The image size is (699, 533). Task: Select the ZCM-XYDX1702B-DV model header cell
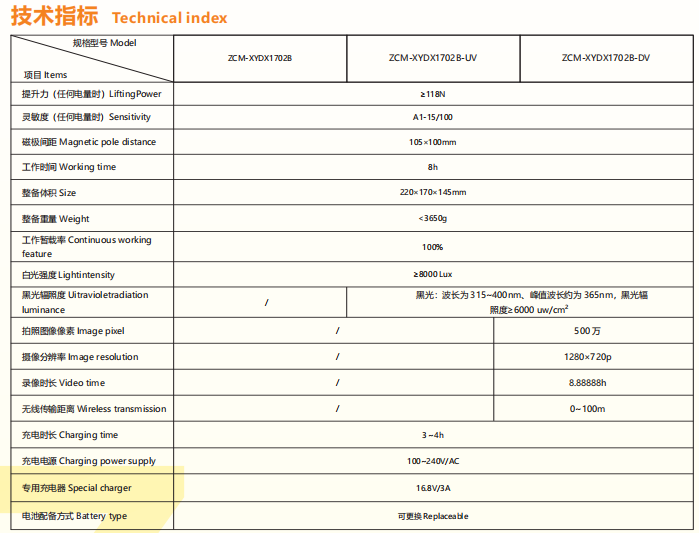click(605, 58)
